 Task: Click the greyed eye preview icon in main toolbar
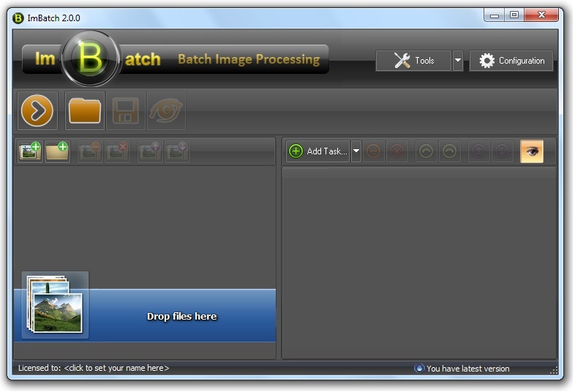pyautogui.click(x=166, y=110)
